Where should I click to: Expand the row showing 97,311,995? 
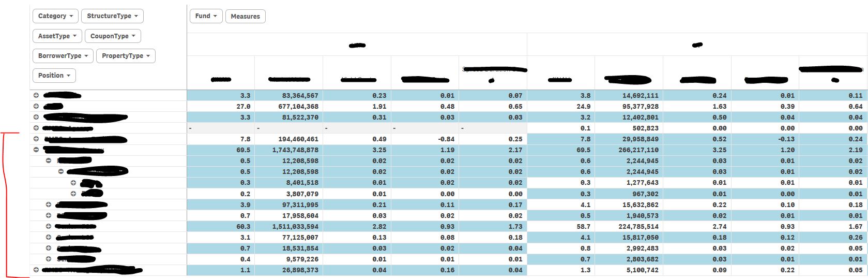[49, 204]
